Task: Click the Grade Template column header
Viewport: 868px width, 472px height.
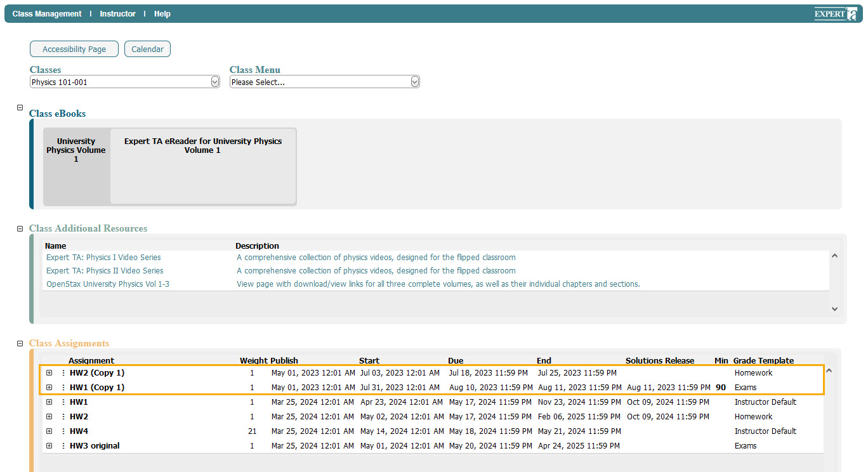Action: (763, 361)
